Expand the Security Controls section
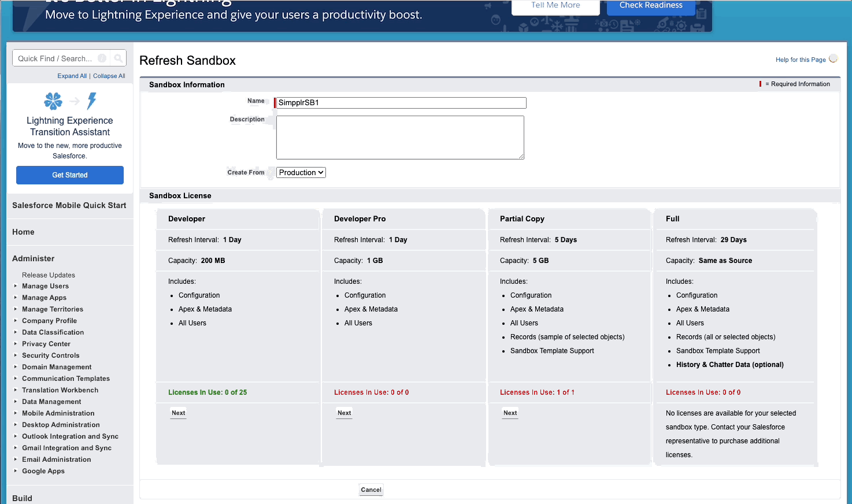Screen dimensions: 852x504 click(16, 355)
